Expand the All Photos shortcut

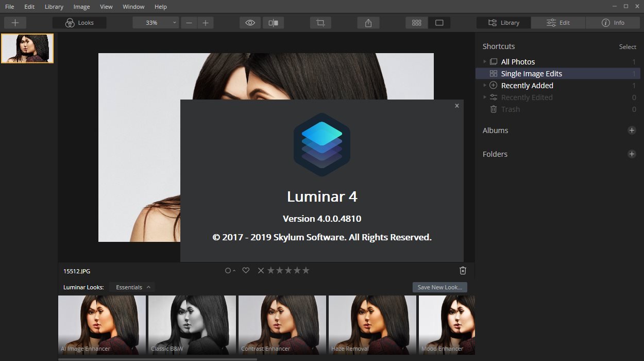coord(484,61)
